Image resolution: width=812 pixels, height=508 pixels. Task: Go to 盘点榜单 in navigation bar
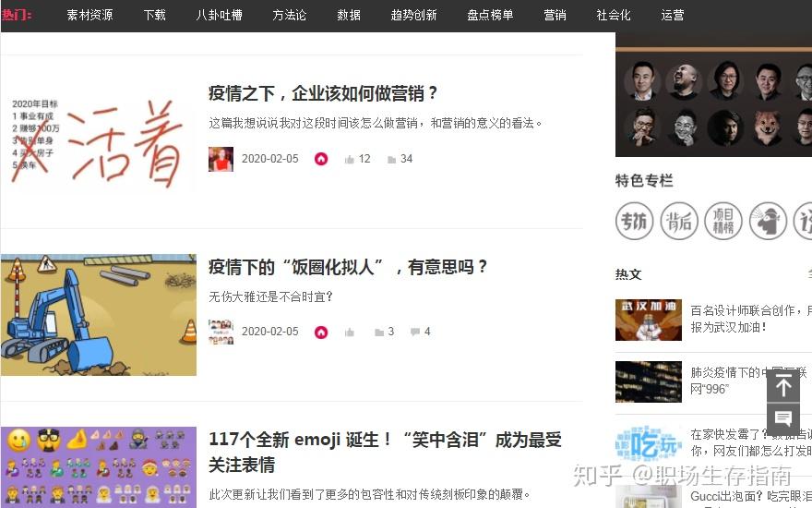pos(490,15)
